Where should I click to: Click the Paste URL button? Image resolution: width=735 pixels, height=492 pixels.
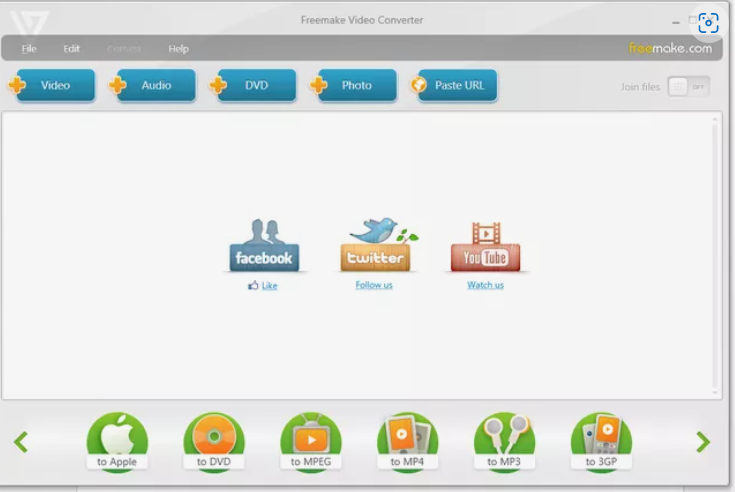454,85
